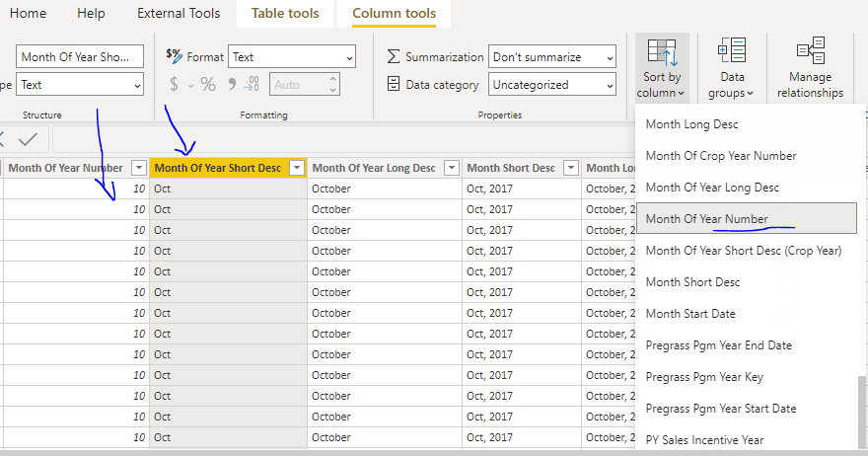This screenshot has width=868, height=456.
Task: Open currency format dropdown arrow
Action: (x=191, y=86)
